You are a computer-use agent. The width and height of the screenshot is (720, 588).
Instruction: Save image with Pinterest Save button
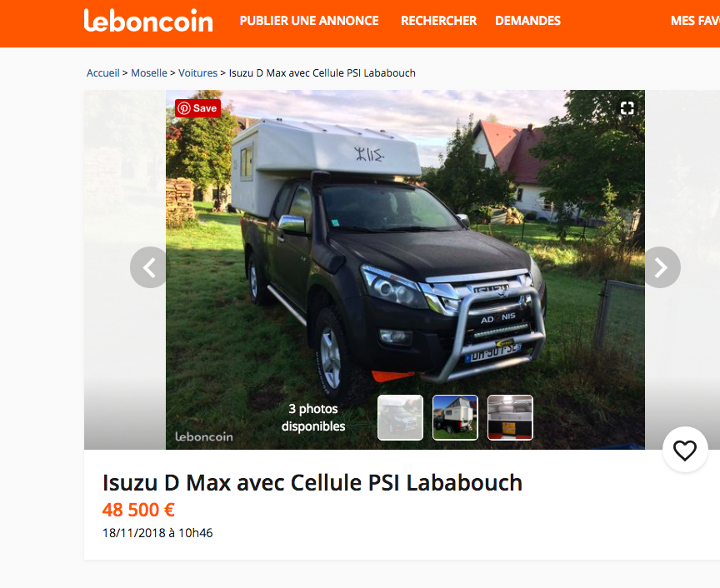197,108
